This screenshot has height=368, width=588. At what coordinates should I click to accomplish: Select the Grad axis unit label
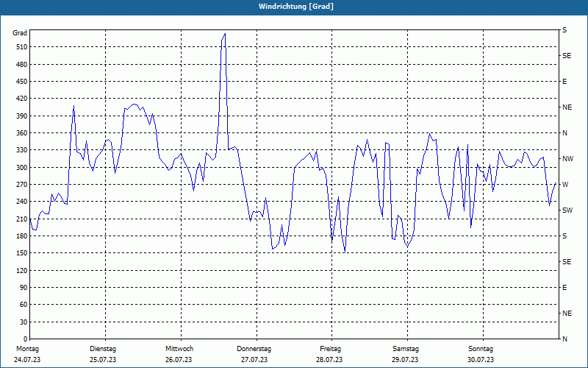(20, 33)
